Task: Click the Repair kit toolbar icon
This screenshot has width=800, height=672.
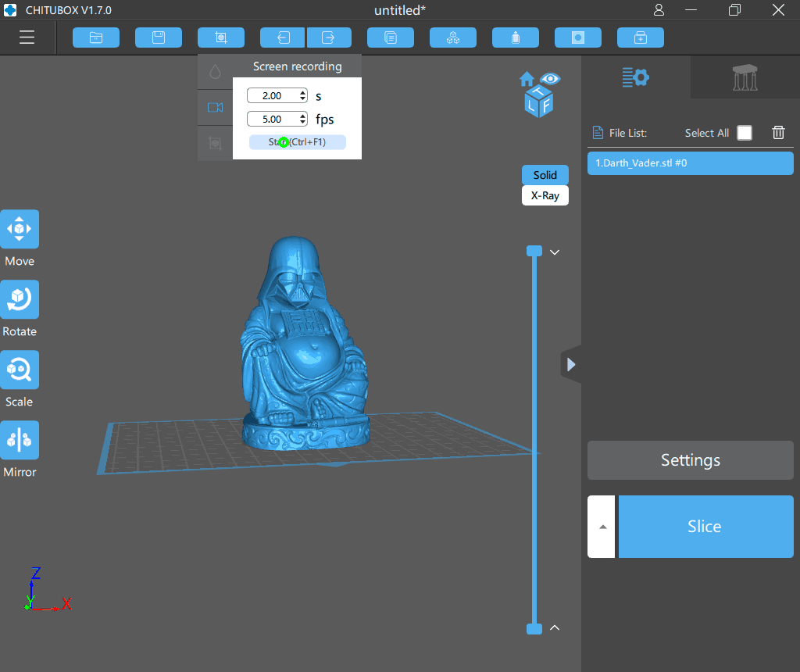Action: [x=641, y=38]
